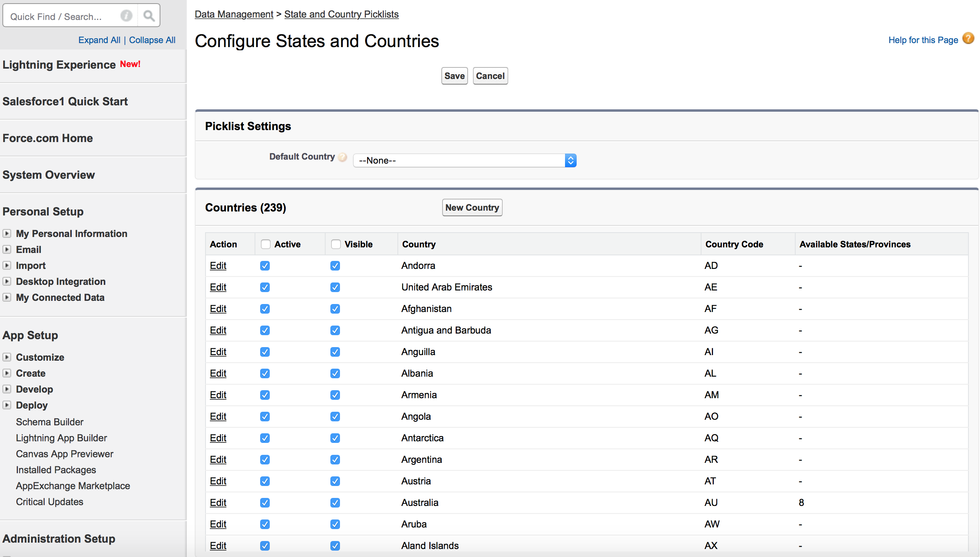Toggle the Active header checkbox
This screenshot has width=980, height=557.
click(265, 244)
